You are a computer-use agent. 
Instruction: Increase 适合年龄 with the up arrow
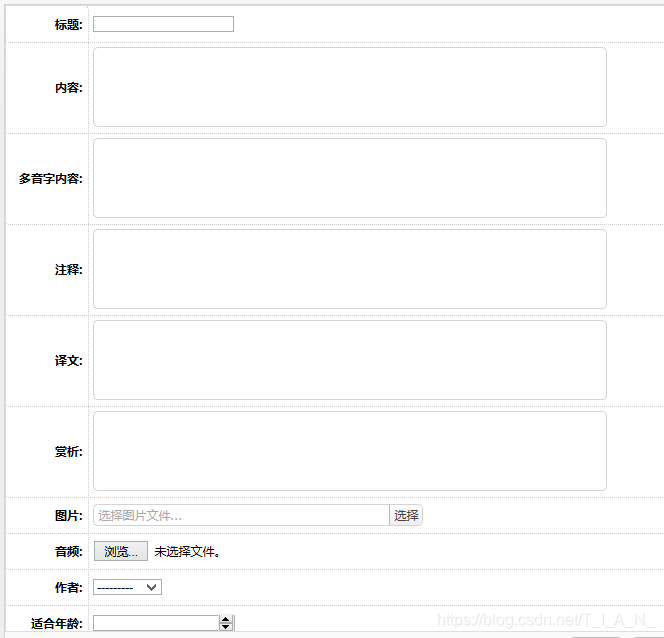click(226, 619)
